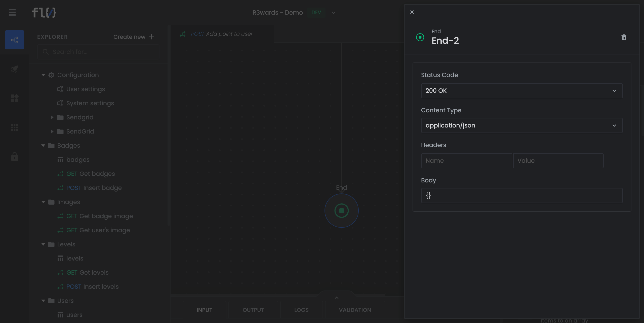Click the levels table icon
Screen dimensions: 644x323
[60, 259]
